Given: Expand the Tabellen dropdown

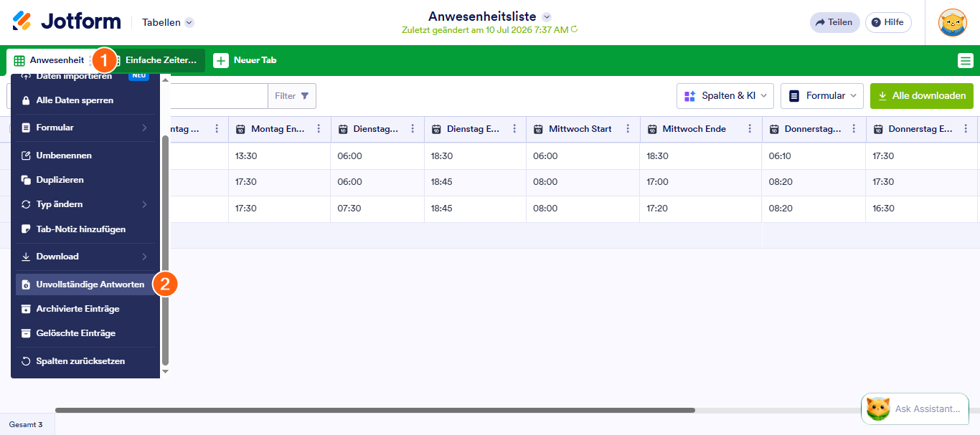Looking at the screenshot, I should [x=168, y=22].
